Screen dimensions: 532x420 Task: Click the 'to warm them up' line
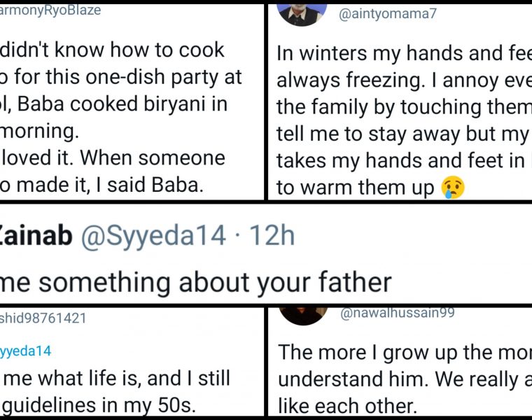coord(356,188)
